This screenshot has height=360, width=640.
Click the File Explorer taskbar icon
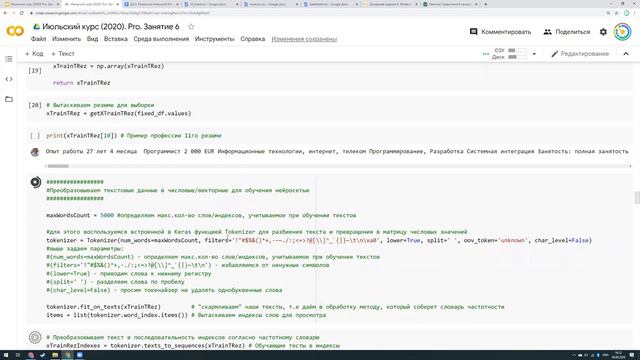coord(55,355)
